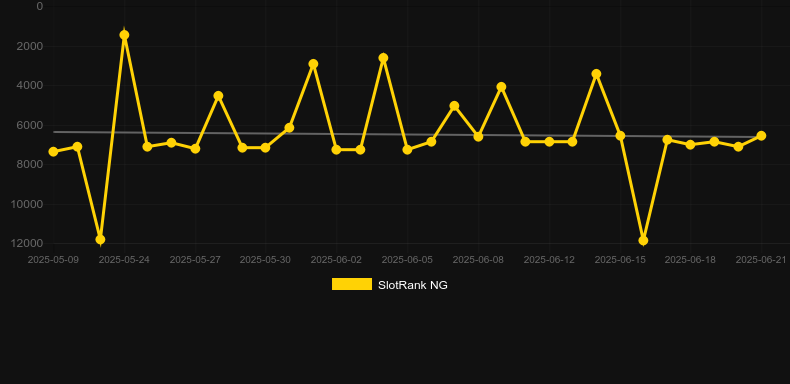Click the 2025-06-05 x-axis date label
This screenshot has height=384, width=790.
(x=407, y=260)
